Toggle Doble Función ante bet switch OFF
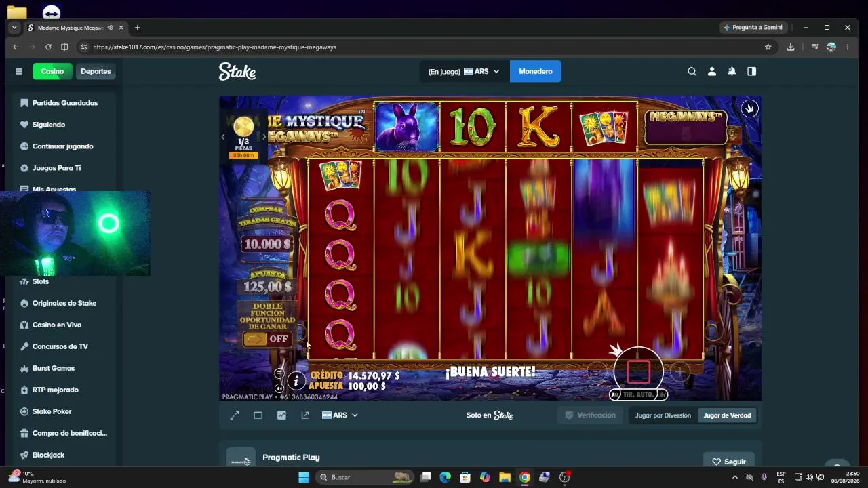The width and height of the screenshot is (868, 488). click(266, 339)
